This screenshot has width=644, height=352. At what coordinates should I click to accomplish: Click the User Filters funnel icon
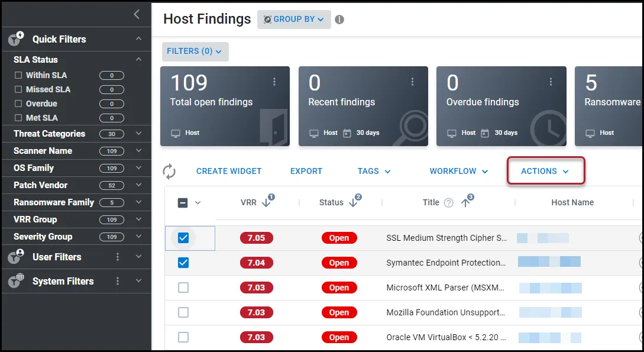(x=16, y=257)
